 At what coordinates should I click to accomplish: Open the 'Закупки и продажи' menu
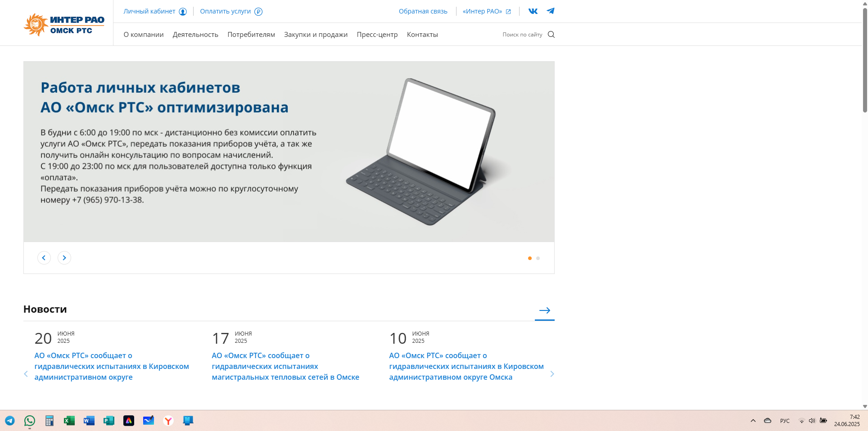pos(316,35)
